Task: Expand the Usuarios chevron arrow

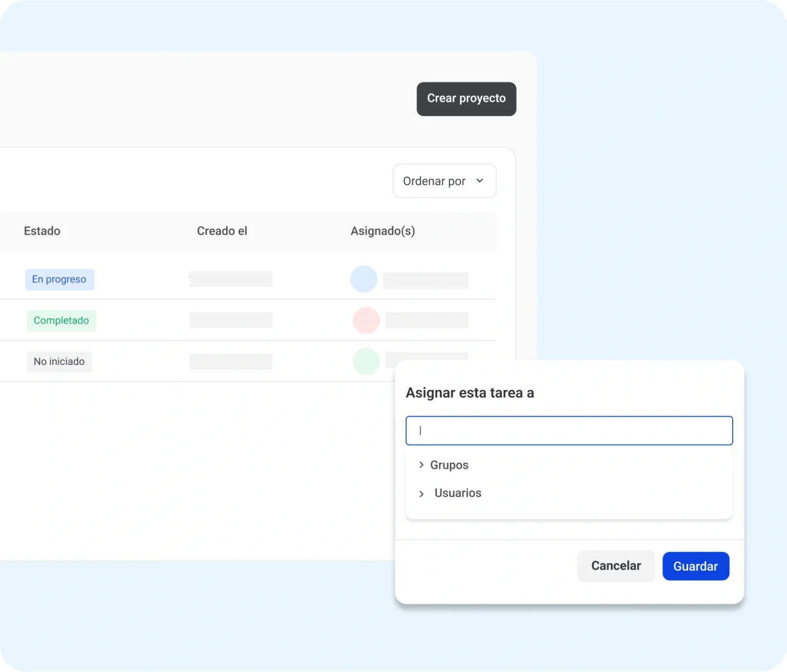Action: click(421, 494)
